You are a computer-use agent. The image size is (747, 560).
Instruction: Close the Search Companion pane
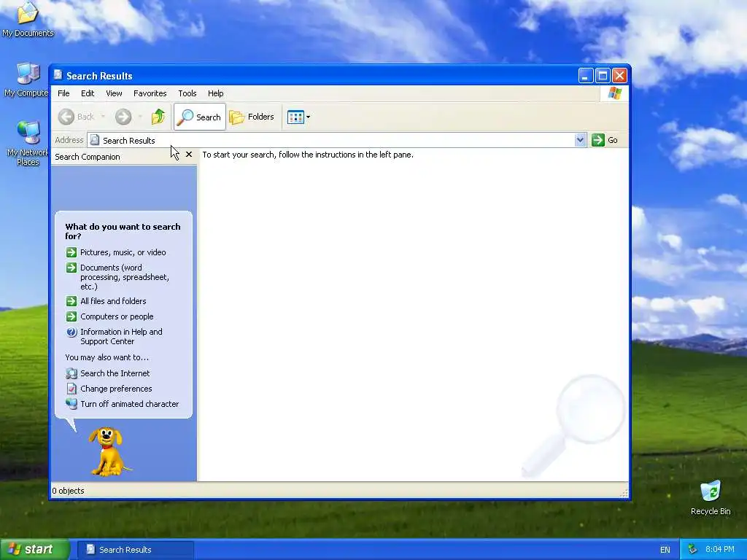point(189,155)
